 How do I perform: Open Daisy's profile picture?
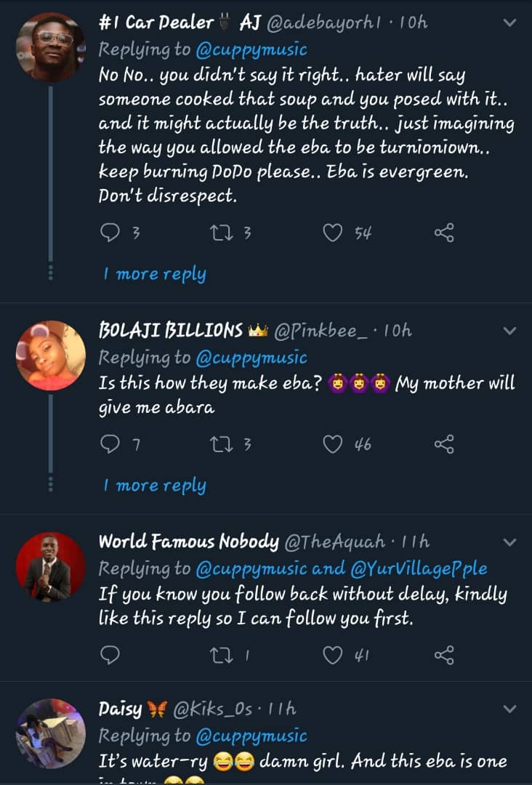click(51, 734)
